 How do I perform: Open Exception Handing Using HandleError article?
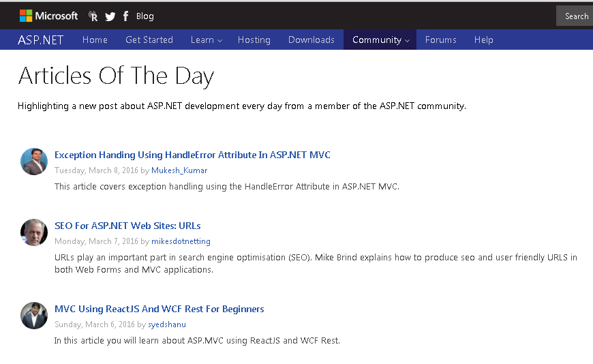tap(192, 155)
